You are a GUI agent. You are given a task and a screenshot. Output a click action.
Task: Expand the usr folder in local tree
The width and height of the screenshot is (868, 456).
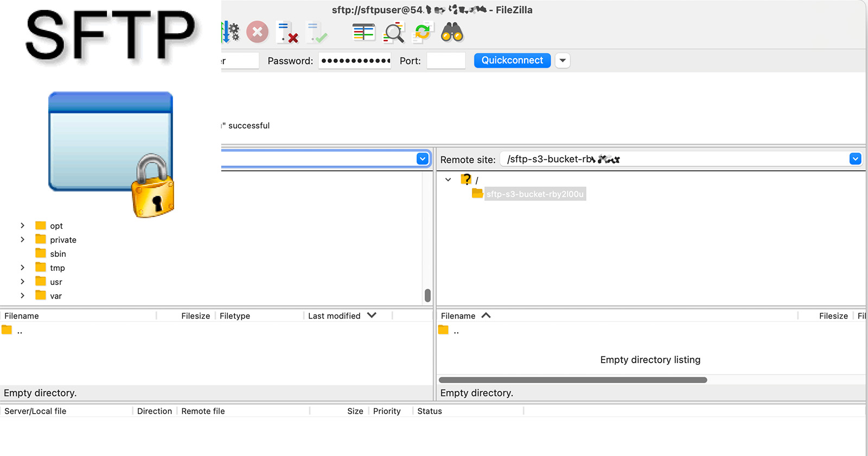[x=22, y=282]
